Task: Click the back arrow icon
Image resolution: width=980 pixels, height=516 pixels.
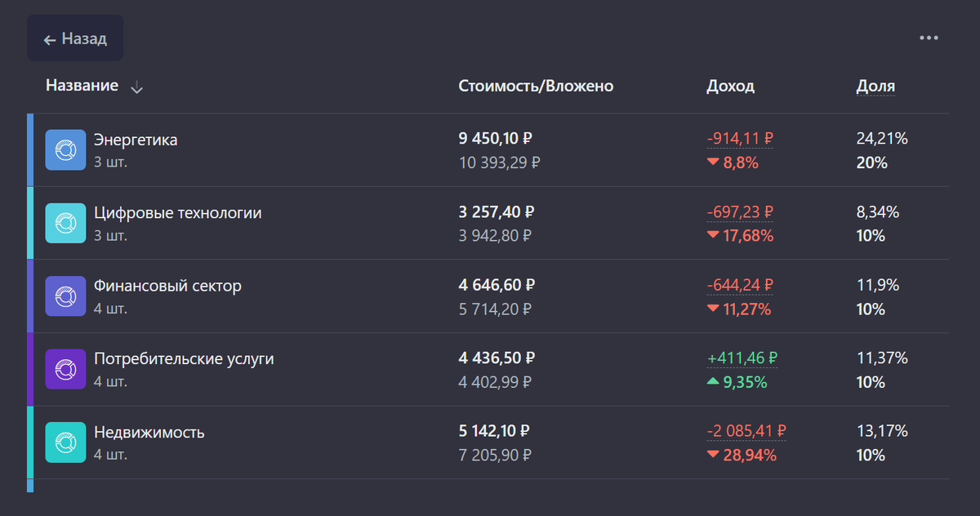Action: click(51, 38)
